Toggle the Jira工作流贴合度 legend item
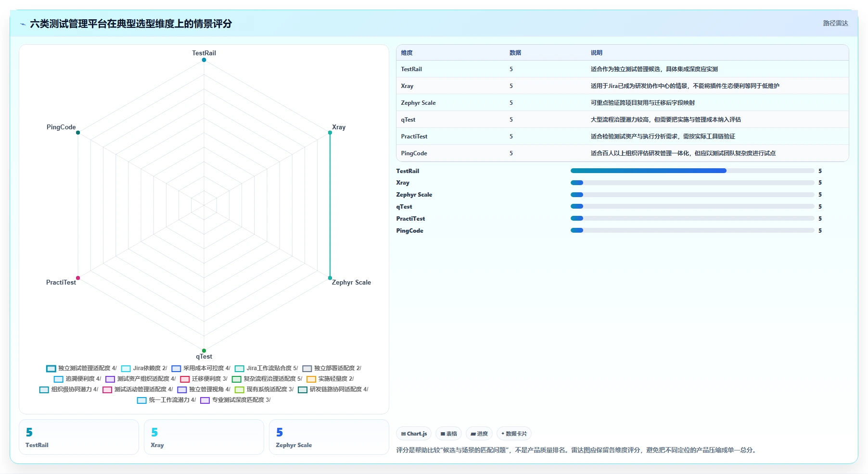 (267, 368)
